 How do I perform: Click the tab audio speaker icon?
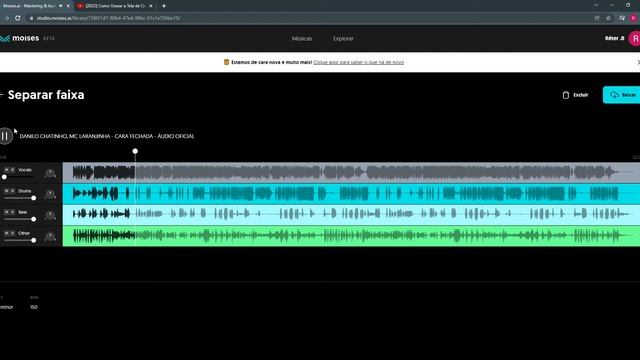point(60,6)
